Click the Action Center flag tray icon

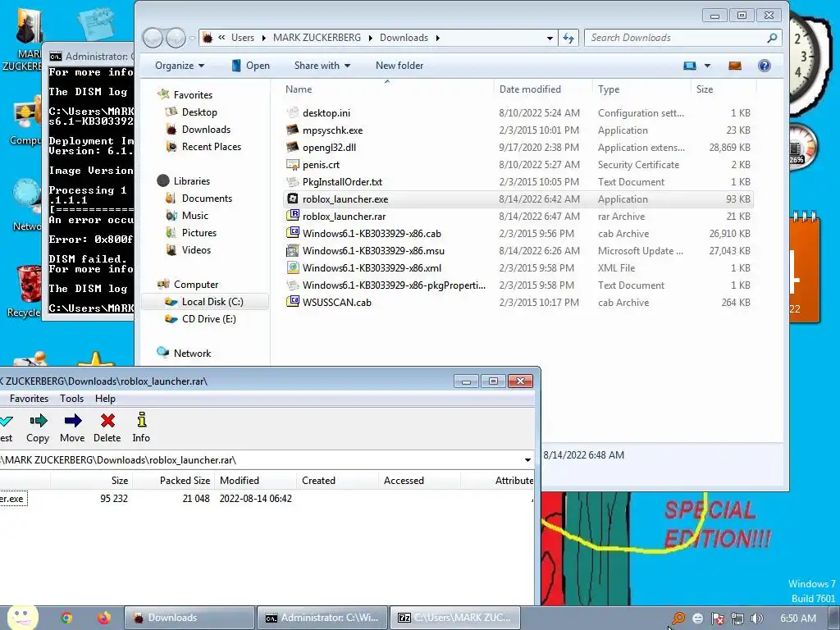click(x=717, y=619)
